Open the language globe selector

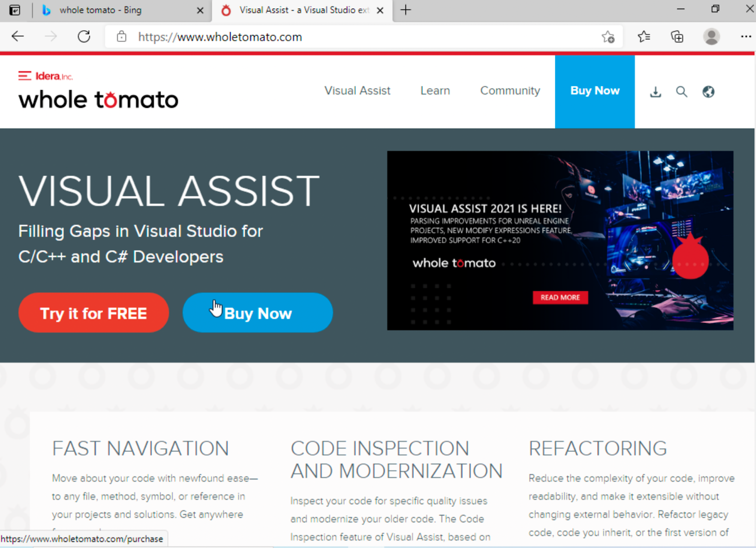[x=708, y=92]
